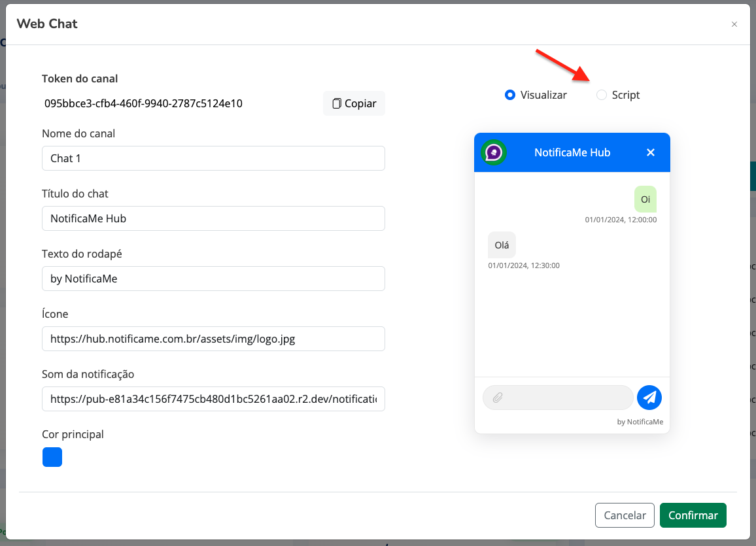The image size is (756, 546).
Task: Select the Visualizar radio option
Action: click(x=509, y=95)
